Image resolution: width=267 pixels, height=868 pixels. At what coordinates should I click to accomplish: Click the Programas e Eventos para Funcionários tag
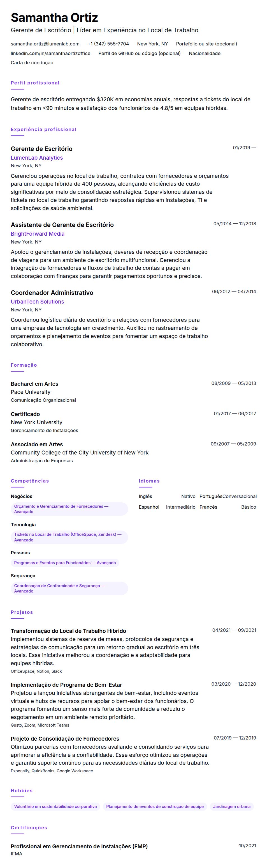65,563
